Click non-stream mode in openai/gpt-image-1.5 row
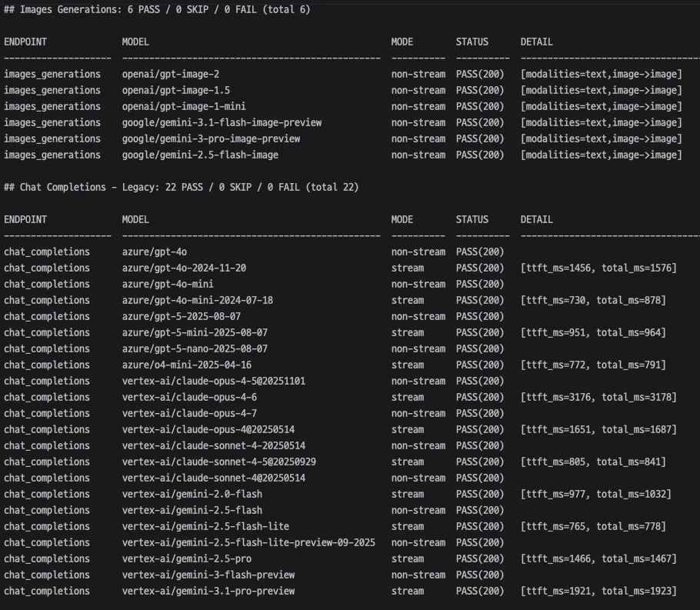 coord(418,90)
